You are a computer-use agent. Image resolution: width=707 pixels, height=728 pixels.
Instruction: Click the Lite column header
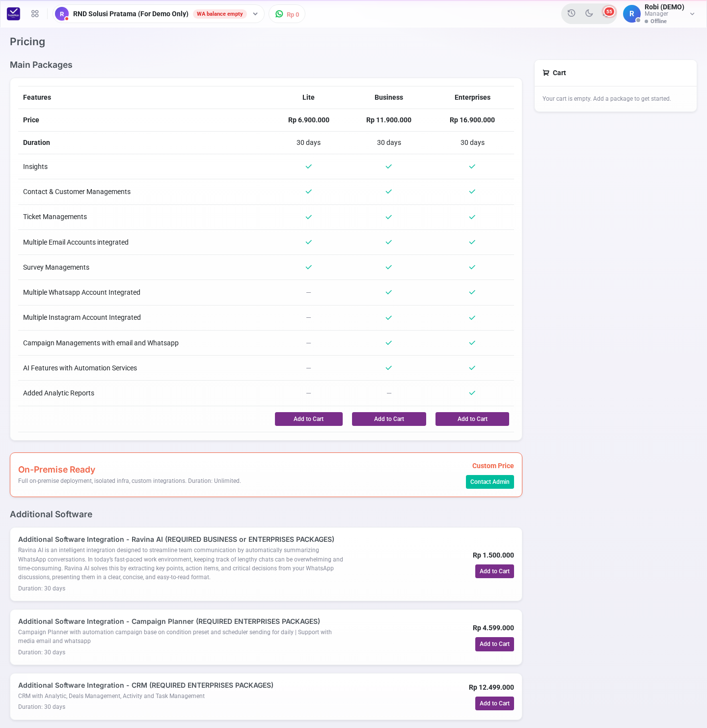pyautogui.click(x=308, y=97)
